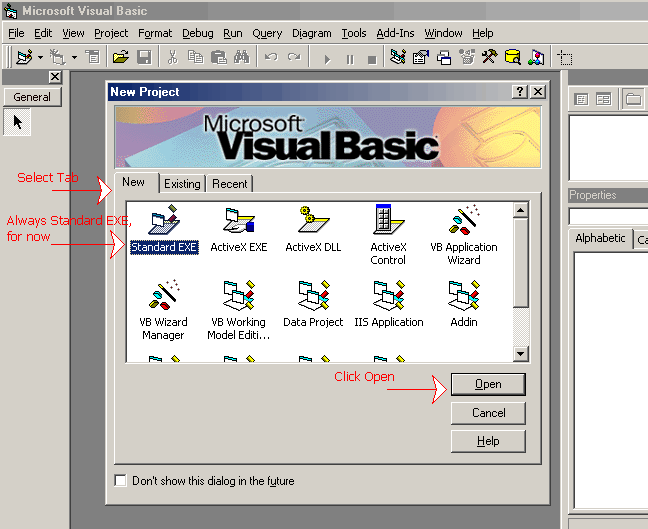648x529 pixels.
Task: Click the Redo arrow icon
Action: 294,57
